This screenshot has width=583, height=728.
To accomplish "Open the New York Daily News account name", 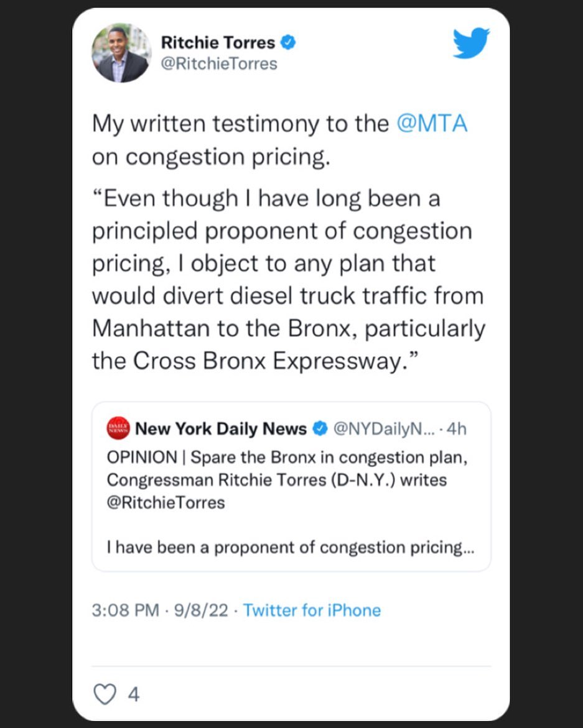I will coord(221,428).
